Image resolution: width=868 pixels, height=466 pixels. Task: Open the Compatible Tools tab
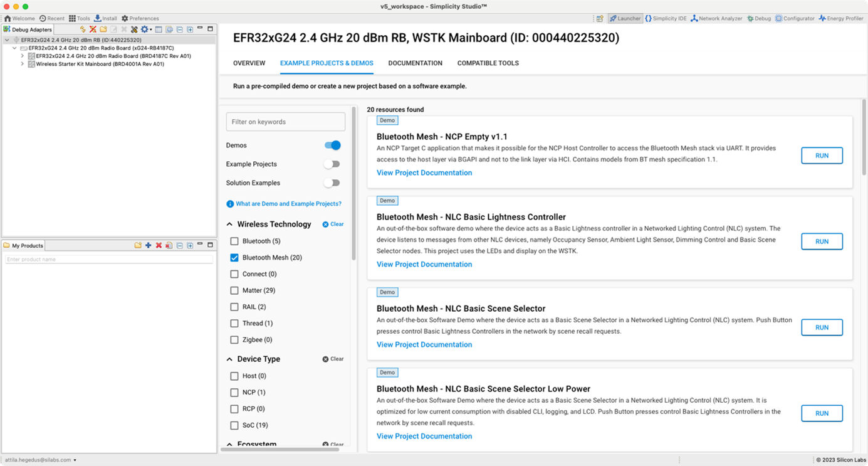(488, 63)
